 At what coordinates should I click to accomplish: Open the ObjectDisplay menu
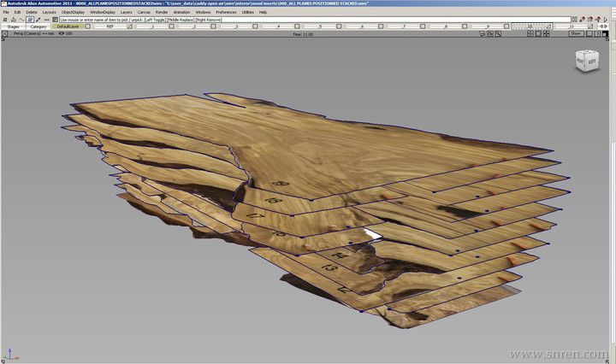[x=73, y=12]
